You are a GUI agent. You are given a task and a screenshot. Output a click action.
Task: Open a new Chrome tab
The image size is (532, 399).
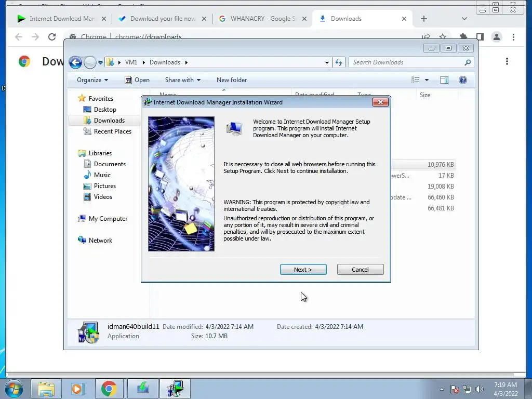pyautogui.click(x=424, y=19)
